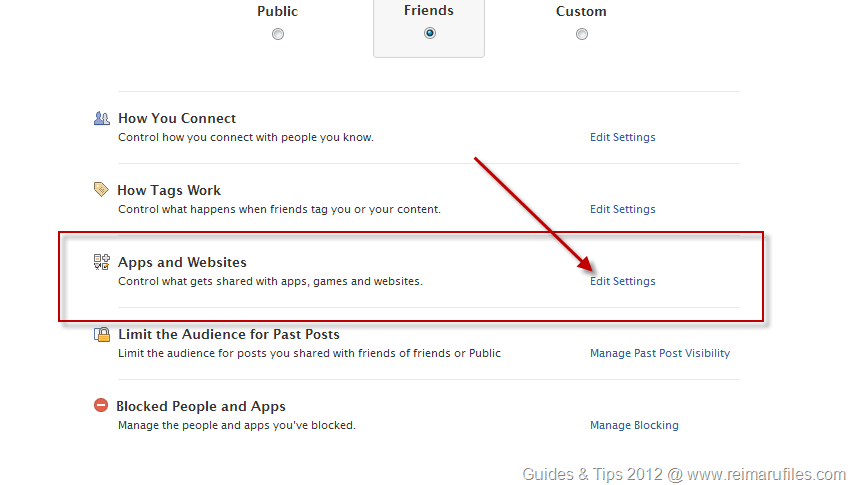
Task: Click the How You Connect heading
Action: pyautogui.click(x=177, y=118)
